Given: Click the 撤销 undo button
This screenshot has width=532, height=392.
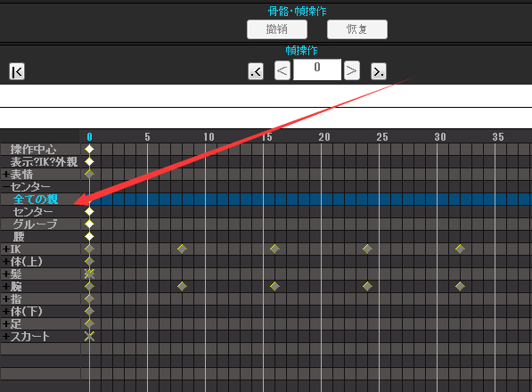Looking at the screenshot, I should click(x=277, y=29).
